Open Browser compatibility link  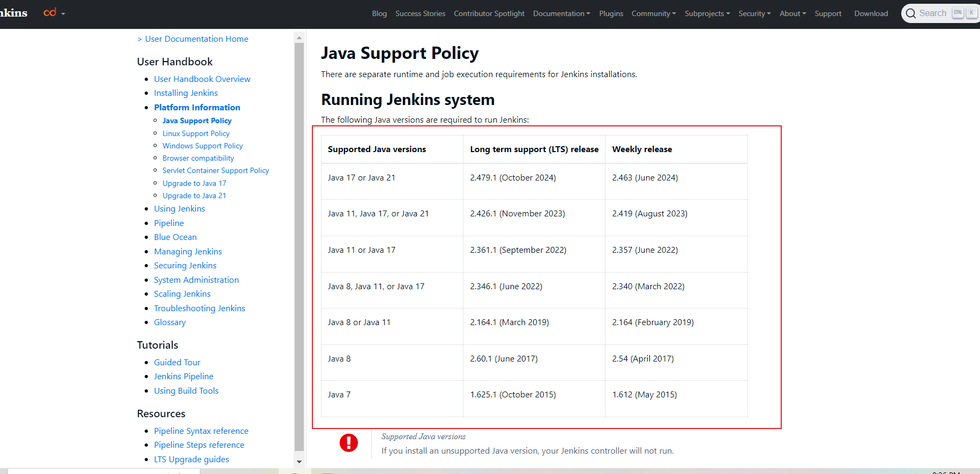click(x=198, y=158)
